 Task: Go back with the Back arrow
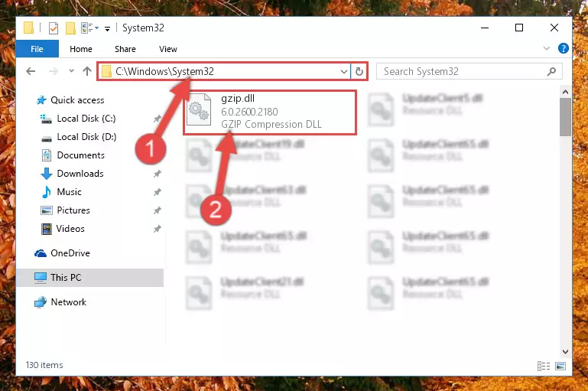tap(31, 71)
